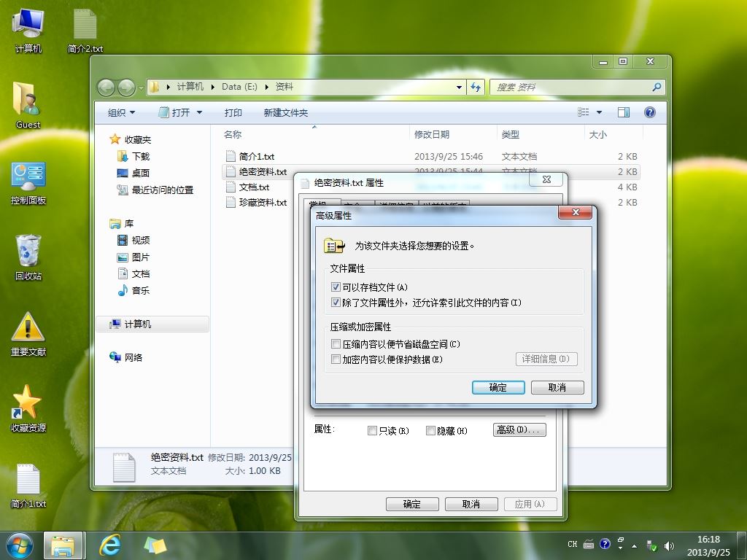The image size is (747, 560).
Task: Click the network status tray icon
Action: tap(651, 545)
